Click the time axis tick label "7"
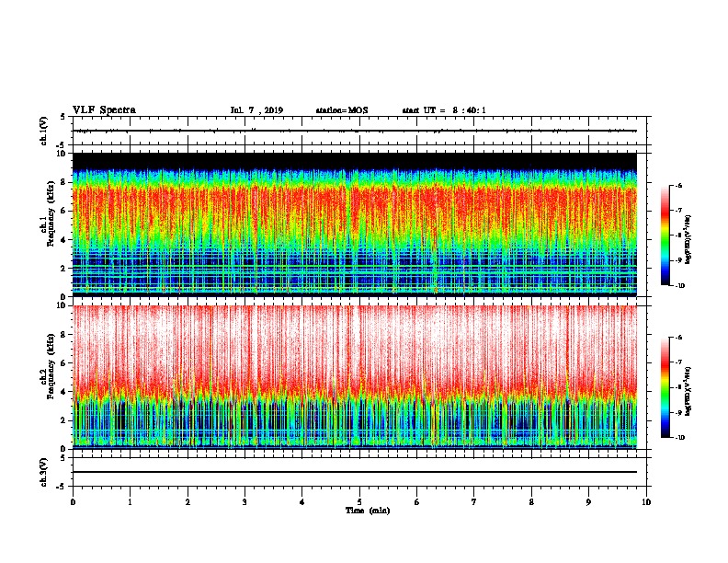The width and height of the screenshot is (728, 563). coord(474,502)
